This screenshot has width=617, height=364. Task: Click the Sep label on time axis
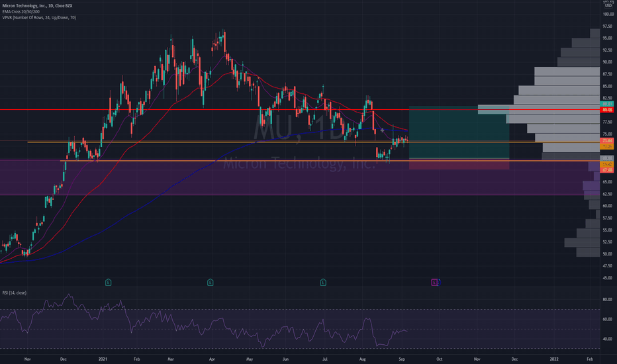[x=402, y=359]
